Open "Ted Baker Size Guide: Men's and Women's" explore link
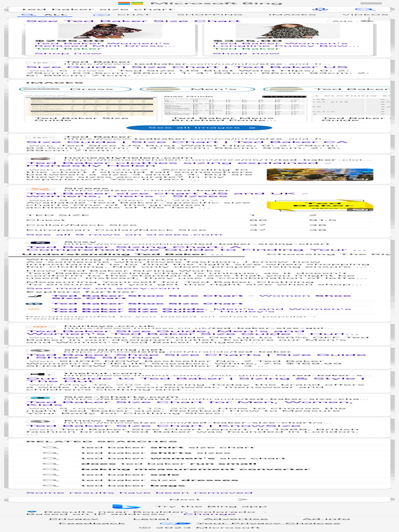Image resolution: width=399 pixels, height=532 pixels. 201,310
